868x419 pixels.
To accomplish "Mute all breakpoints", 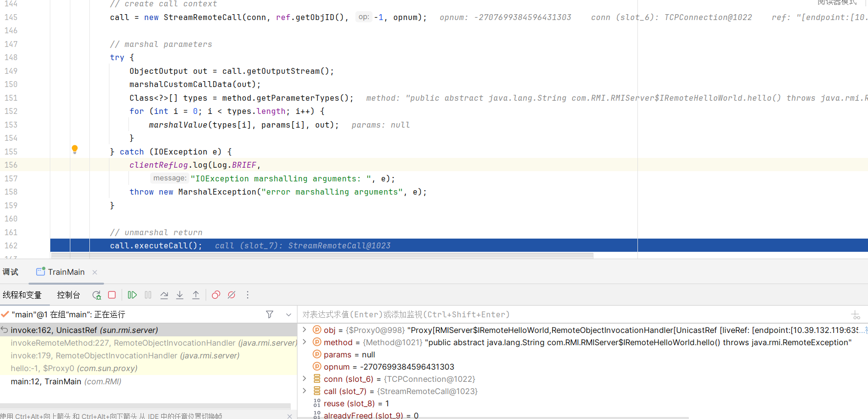I will pos(232,295).
